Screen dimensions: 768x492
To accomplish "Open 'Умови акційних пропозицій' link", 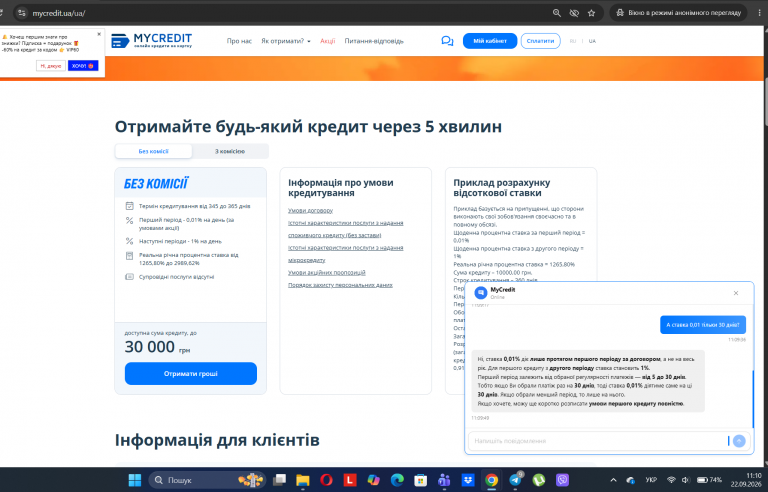I will (x=327, y=272).
